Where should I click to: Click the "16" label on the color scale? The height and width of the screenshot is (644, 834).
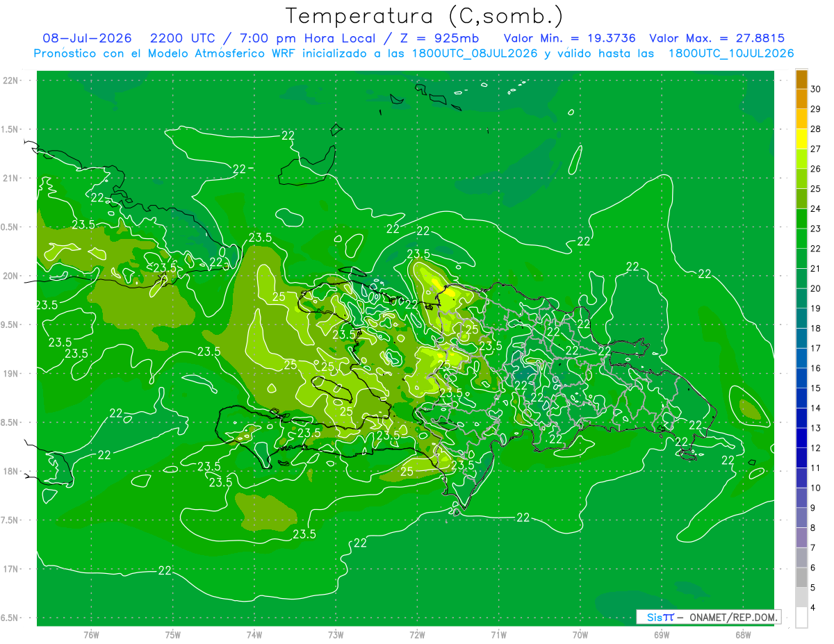[816, 368]
